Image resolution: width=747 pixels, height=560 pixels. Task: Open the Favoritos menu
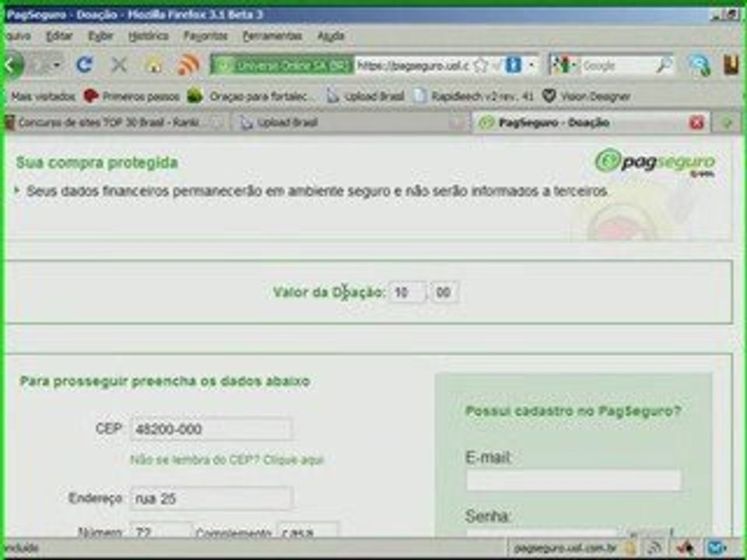point(205,37)
